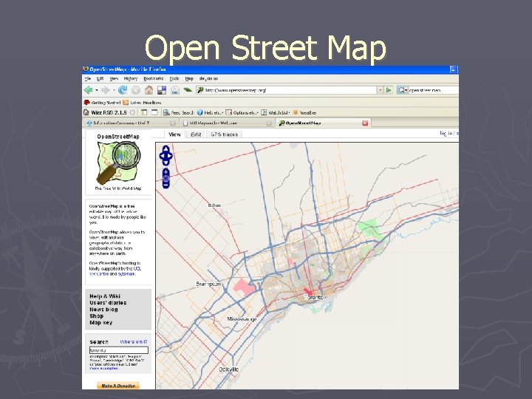Reload the page with the Refresh icon
The image size is (532, 399).
(x=123, y=90)
